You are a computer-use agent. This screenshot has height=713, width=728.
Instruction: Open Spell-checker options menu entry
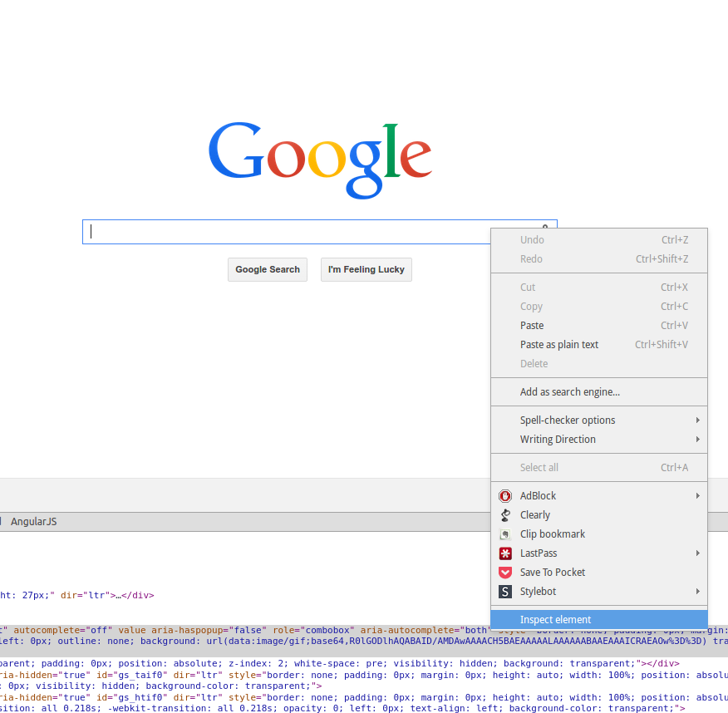coord(599,420)
